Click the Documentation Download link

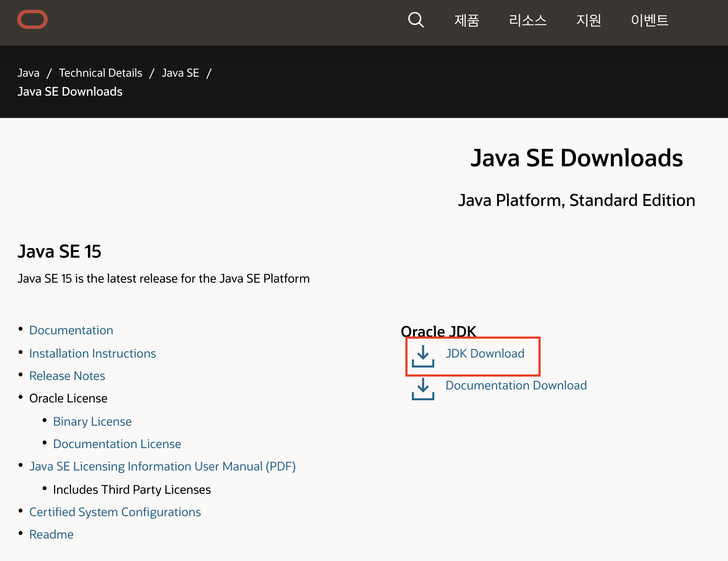click(516, 385)
